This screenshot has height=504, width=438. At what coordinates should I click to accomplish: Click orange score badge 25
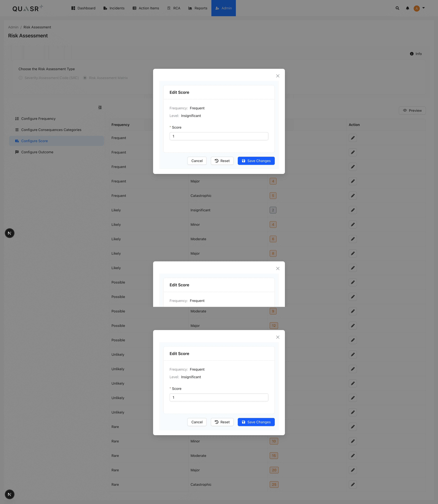click(x=274, y=484)
